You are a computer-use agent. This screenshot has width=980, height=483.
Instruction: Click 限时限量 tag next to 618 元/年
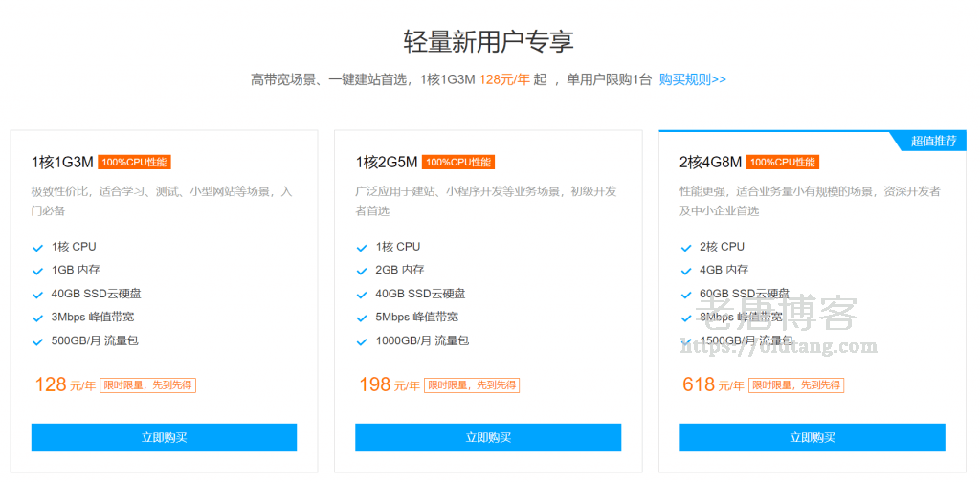click(x=797, y=385)
